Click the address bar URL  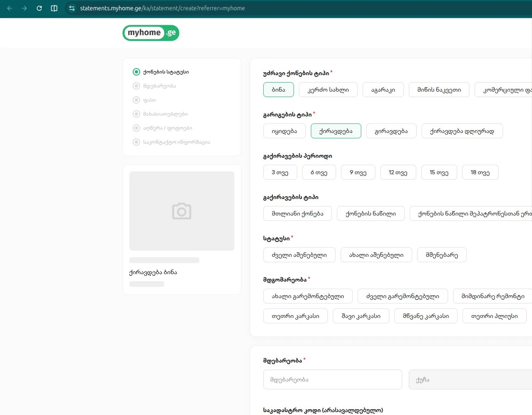pyautogui.click(x=162, y=8)
